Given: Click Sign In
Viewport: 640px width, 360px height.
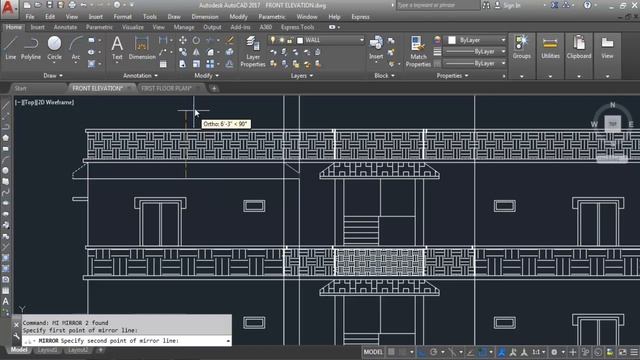Looking at the screenshot, I should pos(512,5).
